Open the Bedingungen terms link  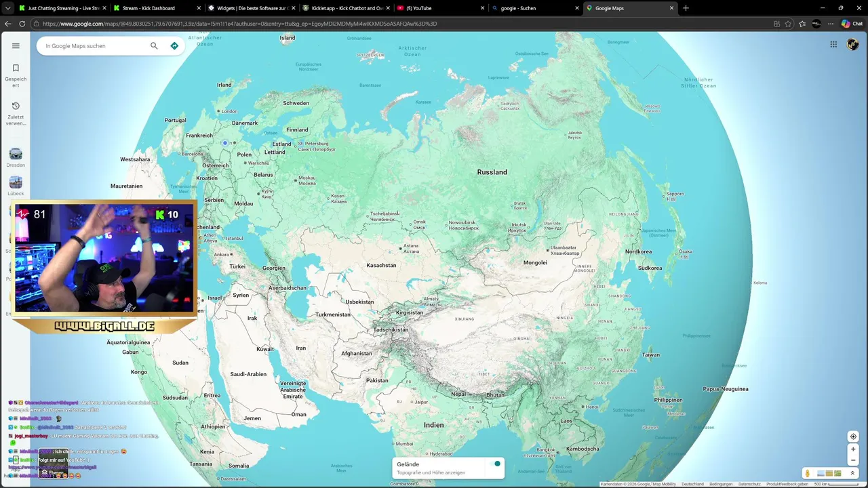721,484
